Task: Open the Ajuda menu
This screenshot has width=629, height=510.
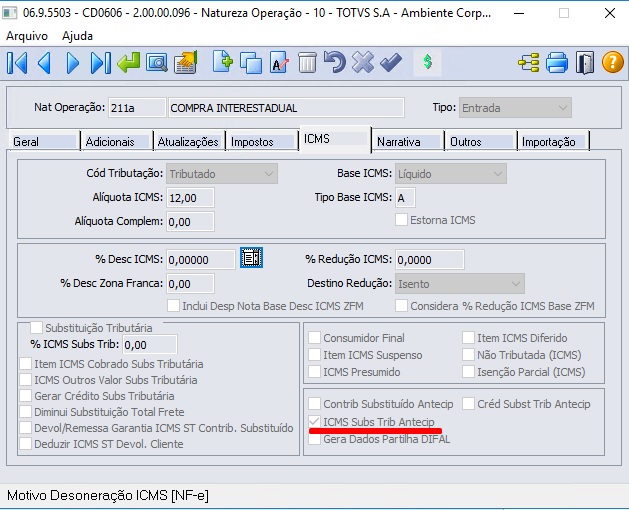Action: [x=77, y=36]
